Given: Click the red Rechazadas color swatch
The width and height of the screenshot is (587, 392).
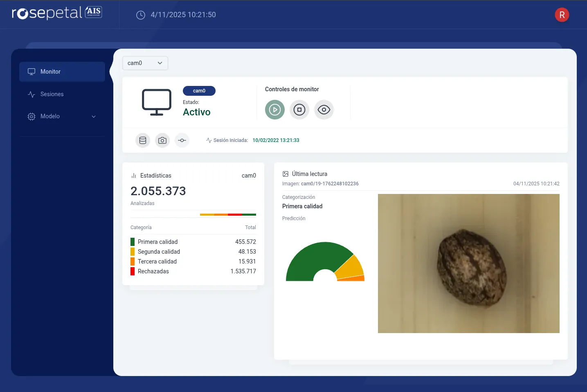Looking at the screenshot, I should pos(133,271).
